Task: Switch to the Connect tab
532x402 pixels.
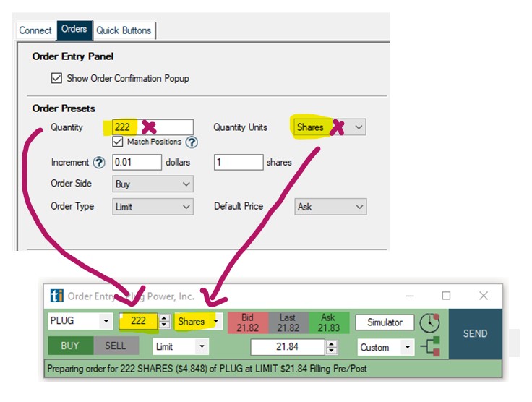Action: (35, 30)
